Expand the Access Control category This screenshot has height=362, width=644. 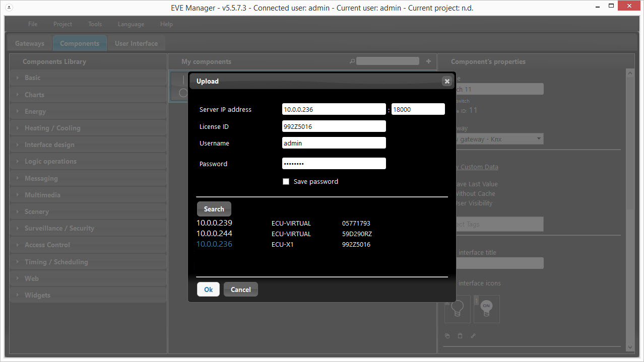pyautogui.click(x=88, y=245)
